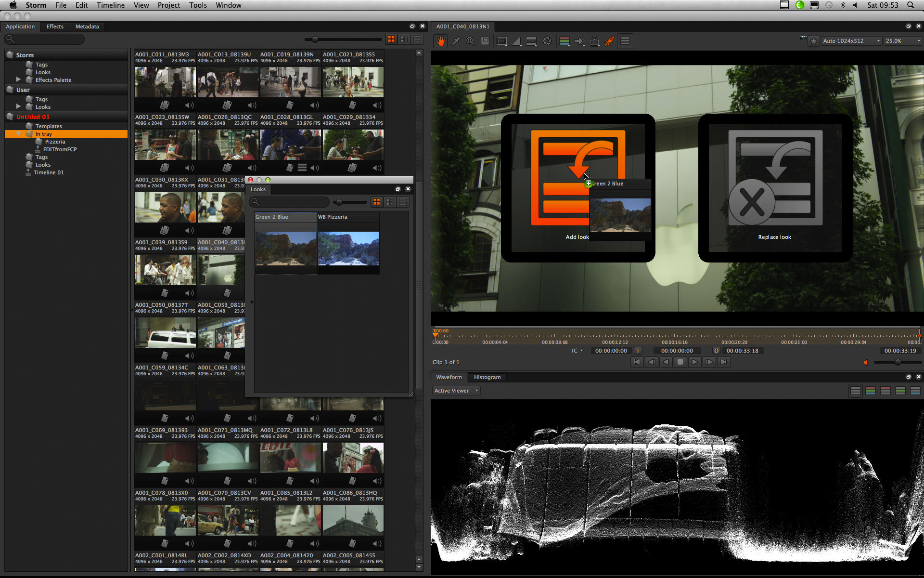
Task: Switch media browser to list view
Action: [x=417, y=39]
